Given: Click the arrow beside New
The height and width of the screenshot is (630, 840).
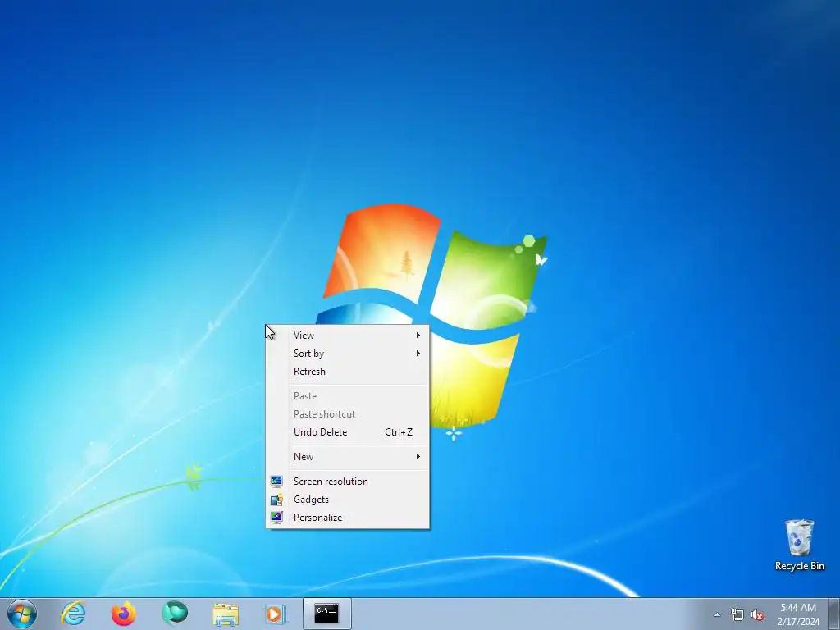Looking at the screenshot, I should 418,457.
